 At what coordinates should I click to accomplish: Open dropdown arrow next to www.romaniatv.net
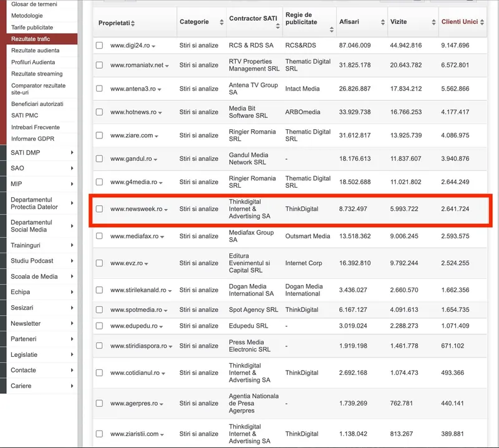point(167,66)
